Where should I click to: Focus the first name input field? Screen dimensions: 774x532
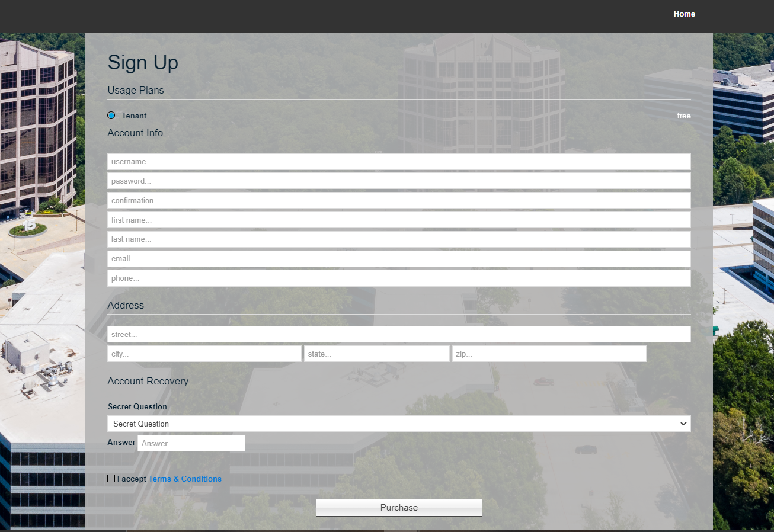point(399,220)
